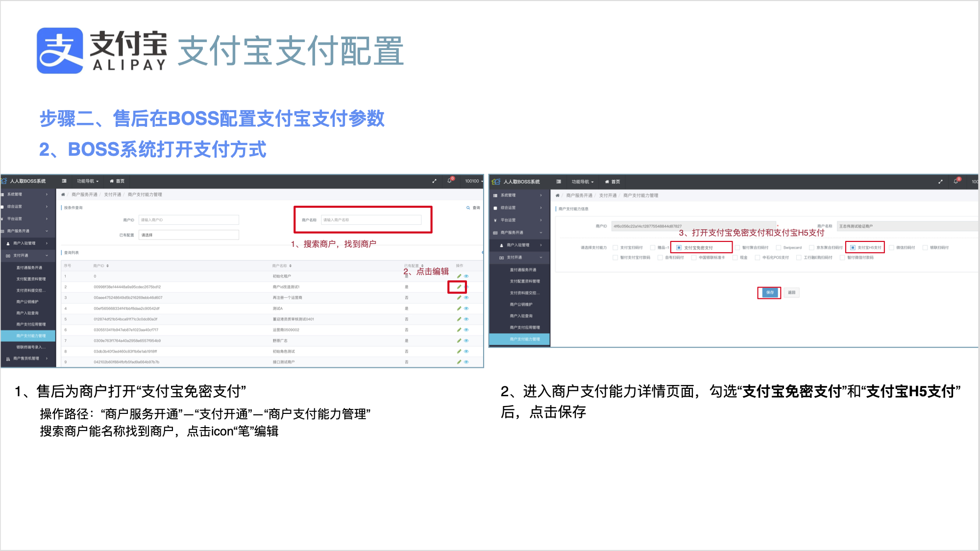The image size is (980, 551).
Task: Check the 支付宝扫码付 checkbox
Action: 615,248
